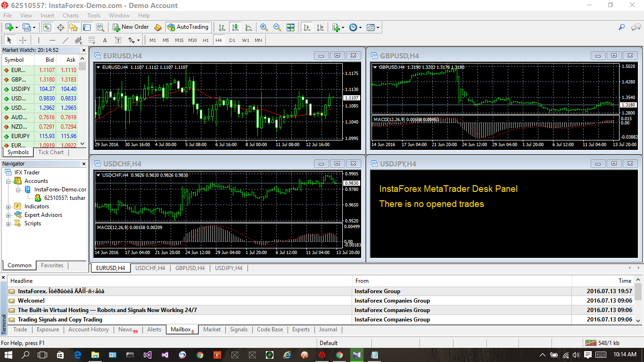The width and height of the screenshot is (644, 362).
Task: Select the Vertical Line drawing tool
Action: [39, 40]
